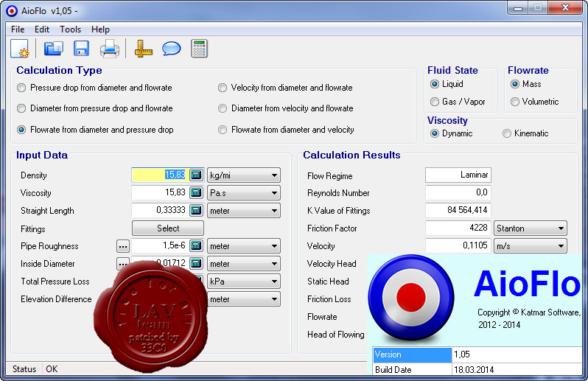Viewport: 588px width, 381px height.
Task: Click the Viscosity value input field
Action: [x=160, y=192]
